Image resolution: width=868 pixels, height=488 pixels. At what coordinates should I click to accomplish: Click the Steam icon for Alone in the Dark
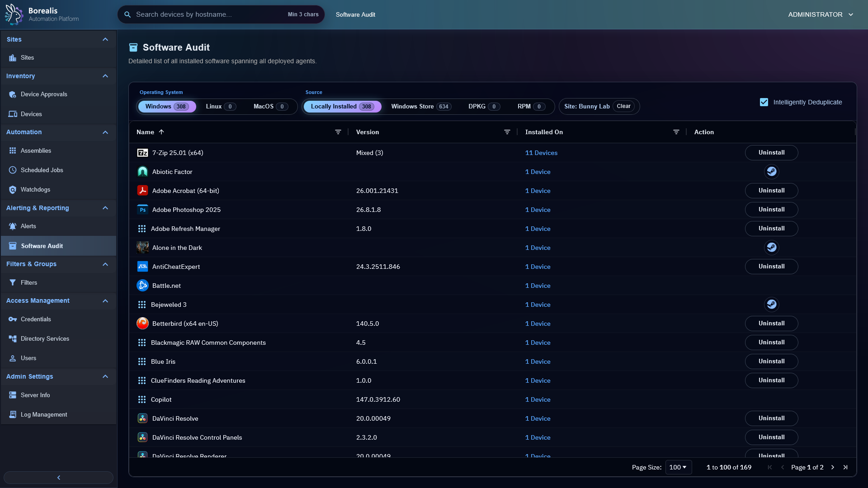coord(772,248)
